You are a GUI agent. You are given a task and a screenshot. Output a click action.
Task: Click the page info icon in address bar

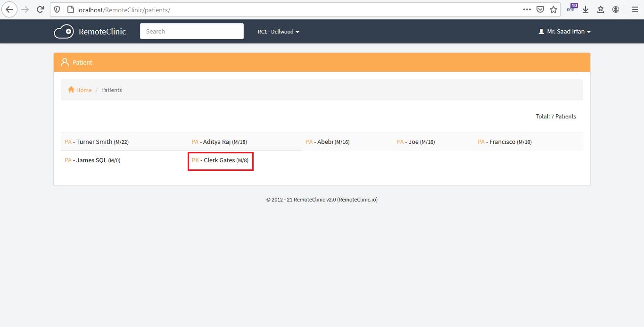(70, 9)
